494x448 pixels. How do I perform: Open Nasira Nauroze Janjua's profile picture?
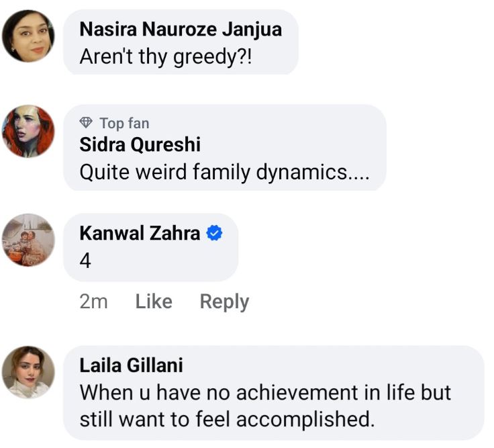click(x=28, y=36)
